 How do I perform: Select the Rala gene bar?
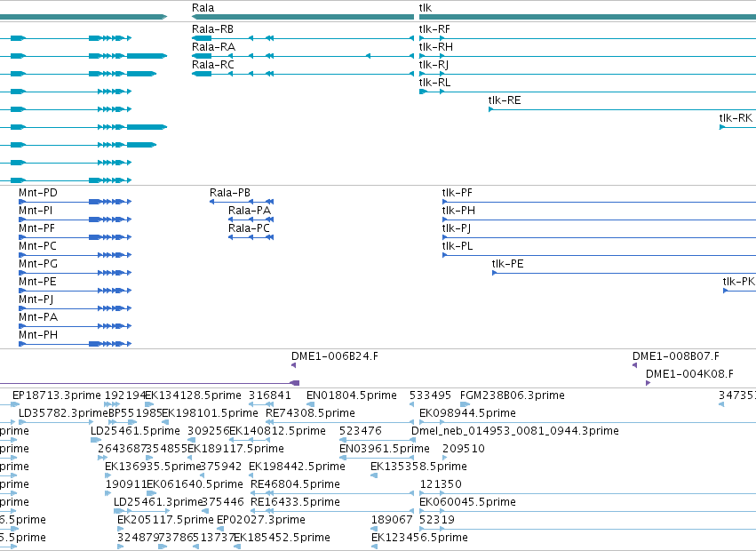(x=303, y=17)
